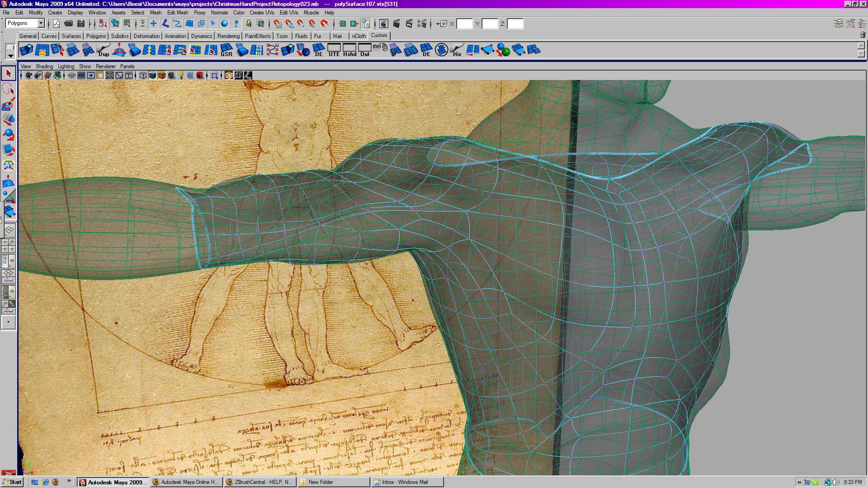The width and height of the screenshot is (868, 488).
Task: Click the Save Scene floppy icon
Action: (x=81, y=23)
